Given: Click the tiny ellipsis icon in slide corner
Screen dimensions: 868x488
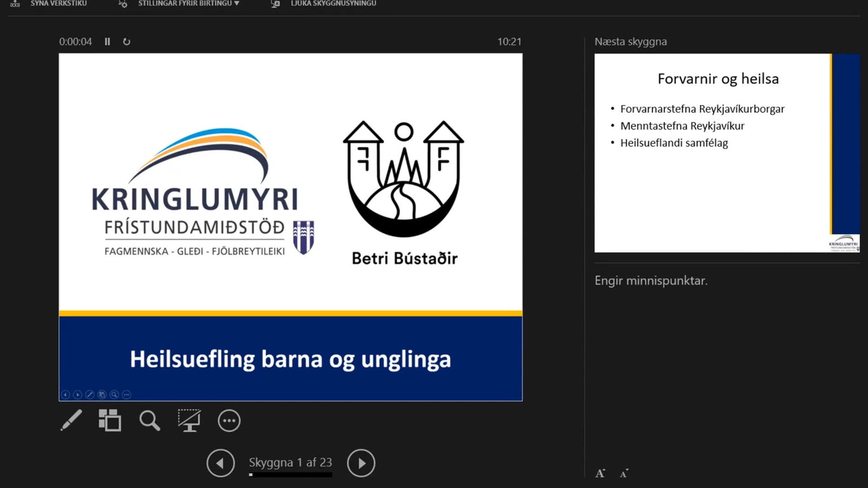Looking at the screenshot, I should coord(127,395).
